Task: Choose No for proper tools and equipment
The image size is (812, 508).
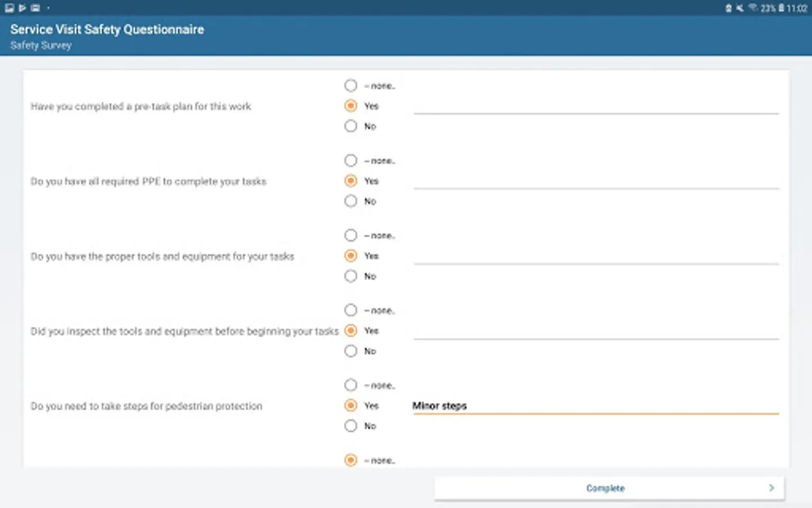Action: pos(351,276)
